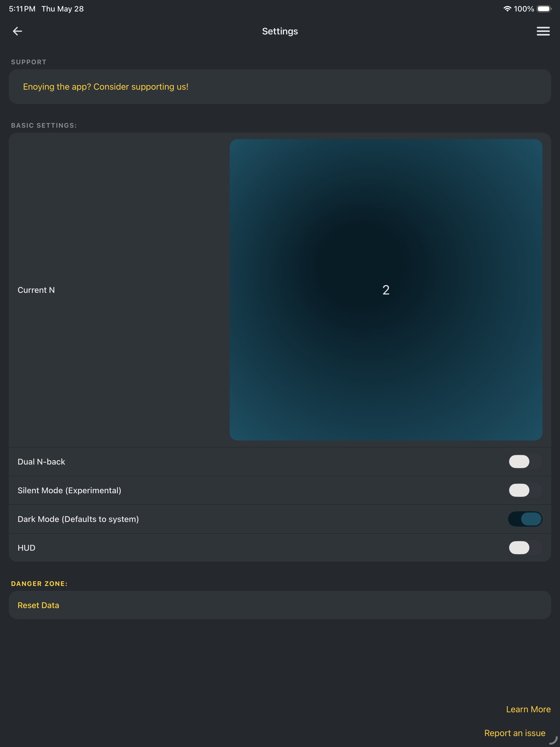Switch on the HUD toggle
This screenshot has width=560, height=747.
pyautogui.click(x=525, y=548)
